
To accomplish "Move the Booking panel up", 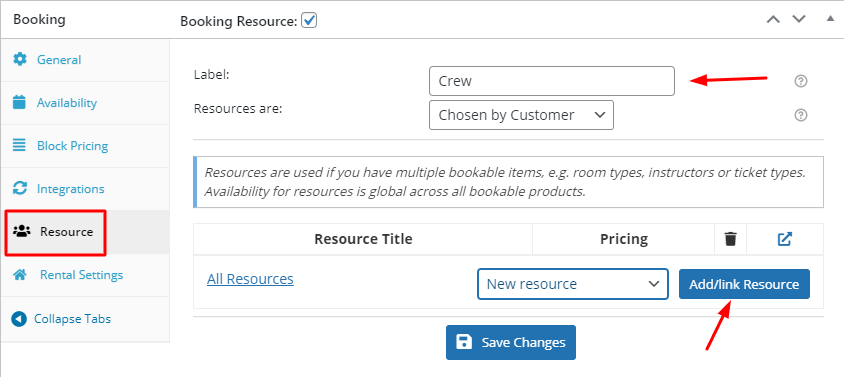I will coord(773,19).
